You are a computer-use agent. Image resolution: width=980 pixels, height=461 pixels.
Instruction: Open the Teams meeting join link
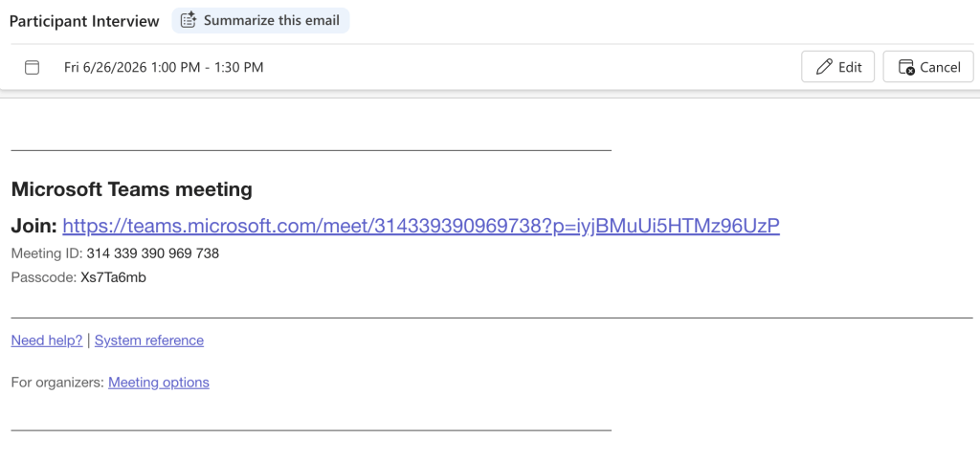point(421,226)
